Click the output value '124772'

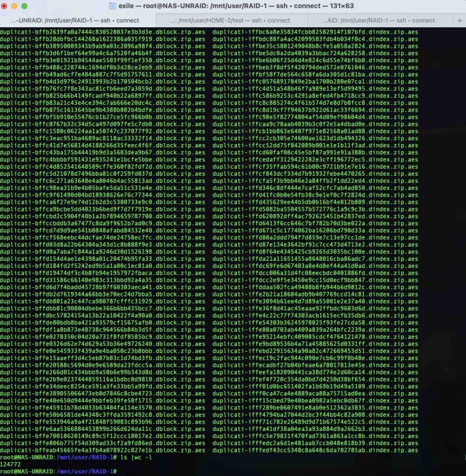(x=10, y=465)
